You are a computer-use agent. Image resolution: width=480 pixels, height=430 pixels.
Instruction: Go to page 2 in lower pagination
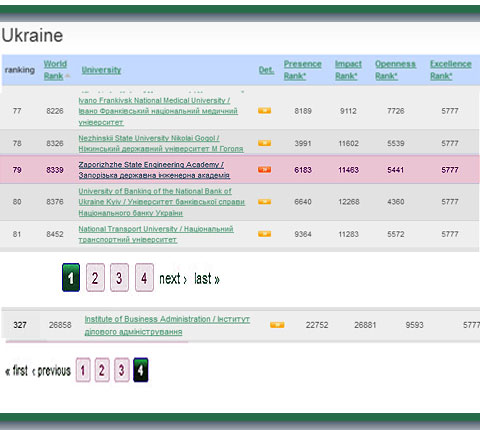(102, 370)
